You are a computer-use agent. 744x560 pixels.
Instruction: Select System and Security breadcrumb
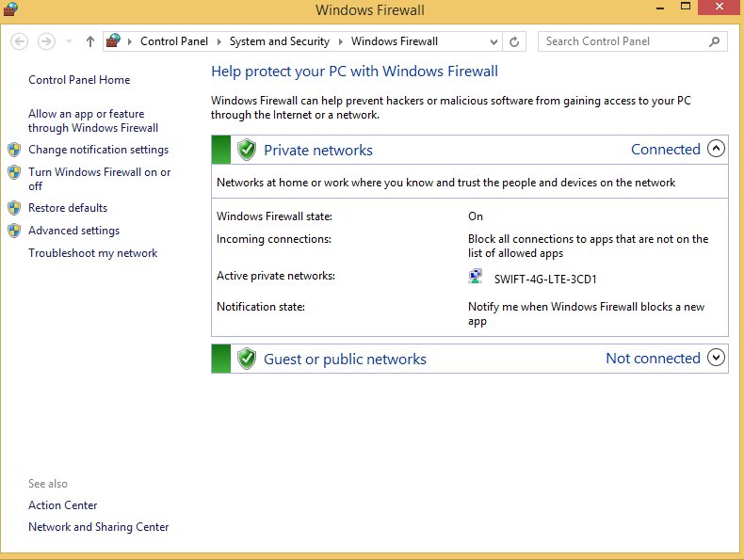tap(280, 41)
